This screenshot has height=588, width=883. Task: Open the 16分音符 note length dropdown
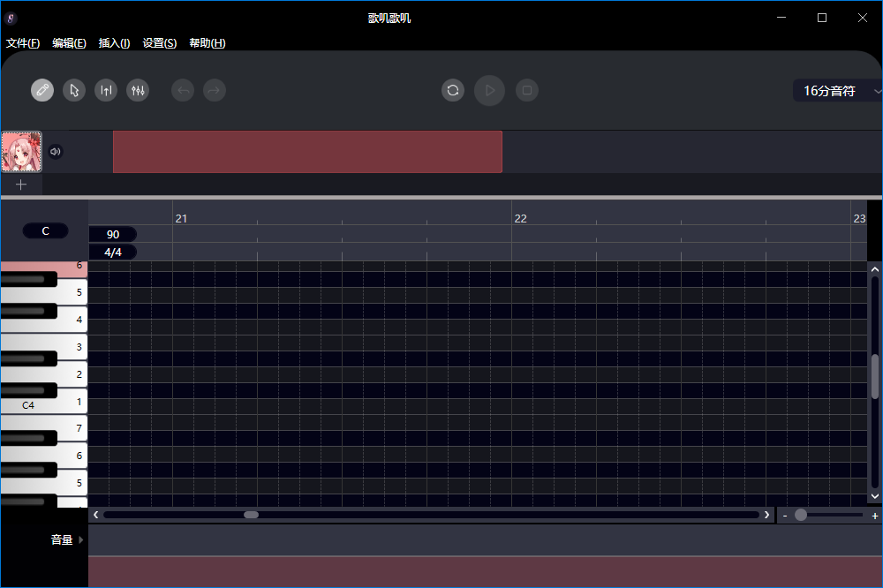(x=837, y=90)
